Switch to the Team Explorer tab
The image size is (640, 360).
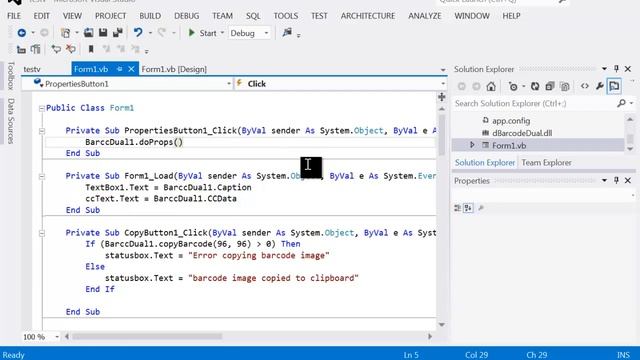(546, 162)
